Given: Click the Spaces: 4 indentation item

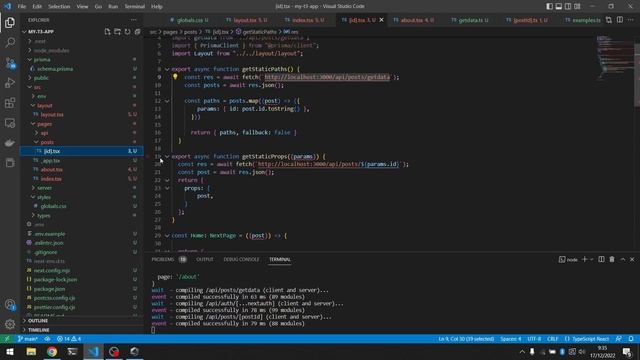Looking at the screenshot, I should 511,339.
